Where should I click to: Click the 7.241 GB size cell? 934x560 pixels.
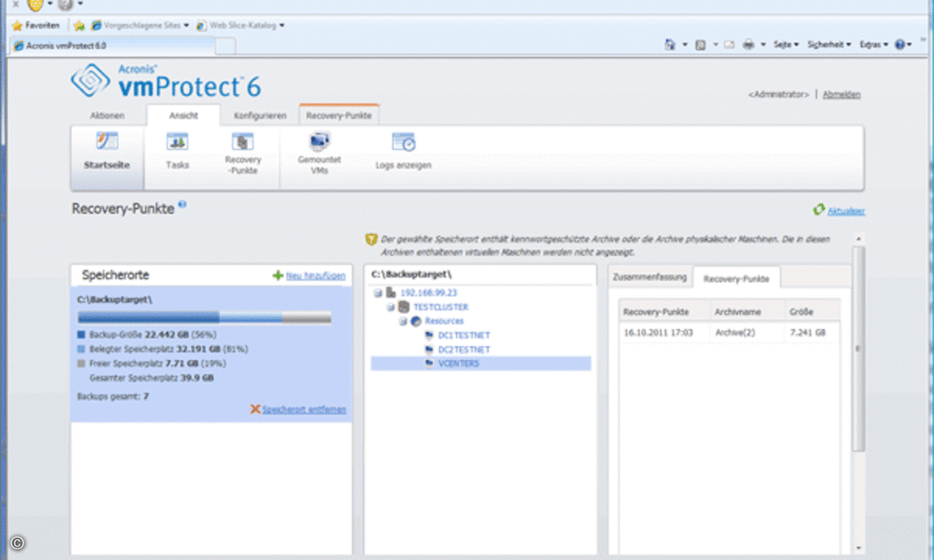click(807, 332)
